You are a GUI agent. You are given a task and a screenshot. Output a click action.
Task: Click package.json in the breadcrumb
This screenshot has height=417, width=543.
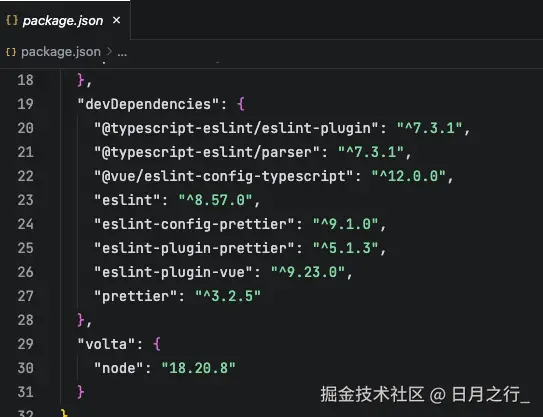[61, 52]
